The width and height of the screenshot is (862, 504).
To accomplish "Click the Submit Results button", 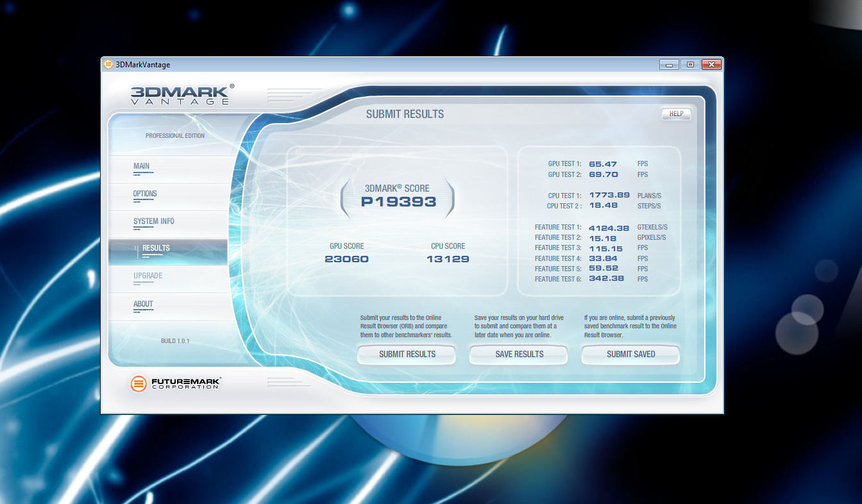I will tap(407, 354).
